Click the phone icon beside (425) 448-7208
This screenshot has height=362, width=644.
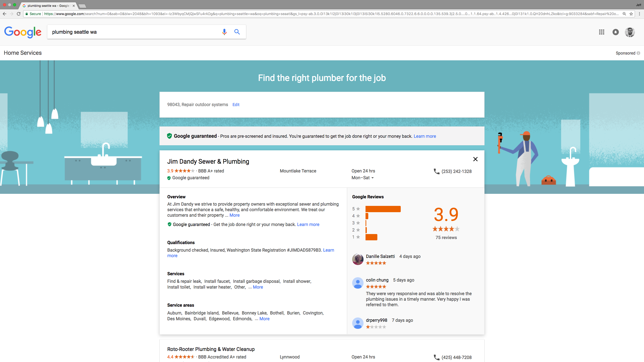click(x=436, y=357)
